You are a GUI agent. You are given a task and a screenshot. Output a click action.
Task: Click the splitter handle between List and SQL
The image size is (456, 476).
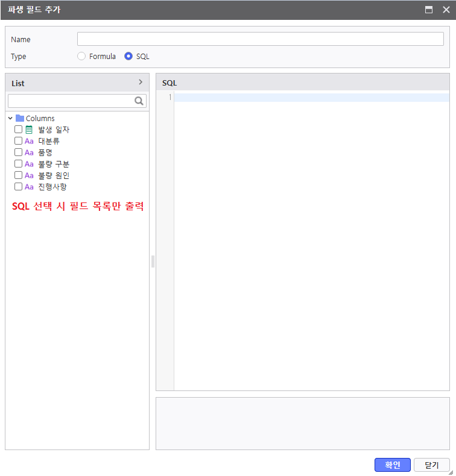(x=153, y=261)
